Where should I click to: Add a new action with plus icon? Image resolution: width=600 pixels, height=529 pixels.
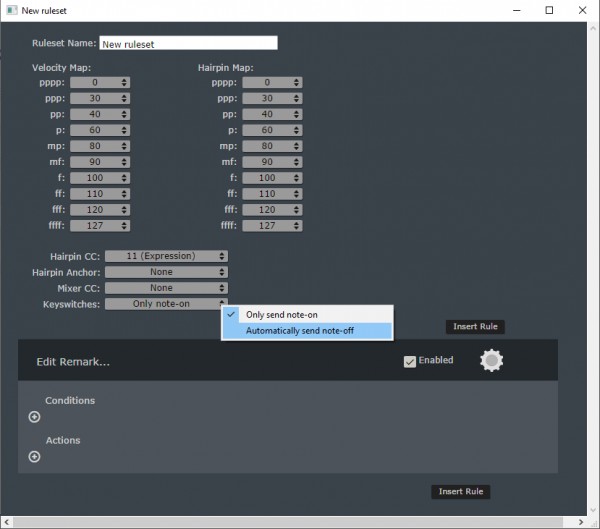pyautogui.click(x=34, y=457)
